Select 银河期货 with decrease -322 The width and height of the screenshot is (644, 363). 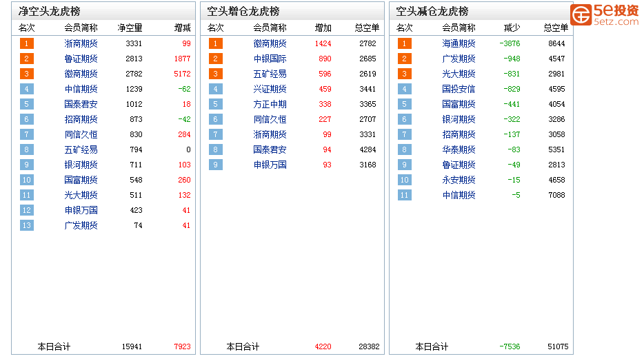pos(459,119)
